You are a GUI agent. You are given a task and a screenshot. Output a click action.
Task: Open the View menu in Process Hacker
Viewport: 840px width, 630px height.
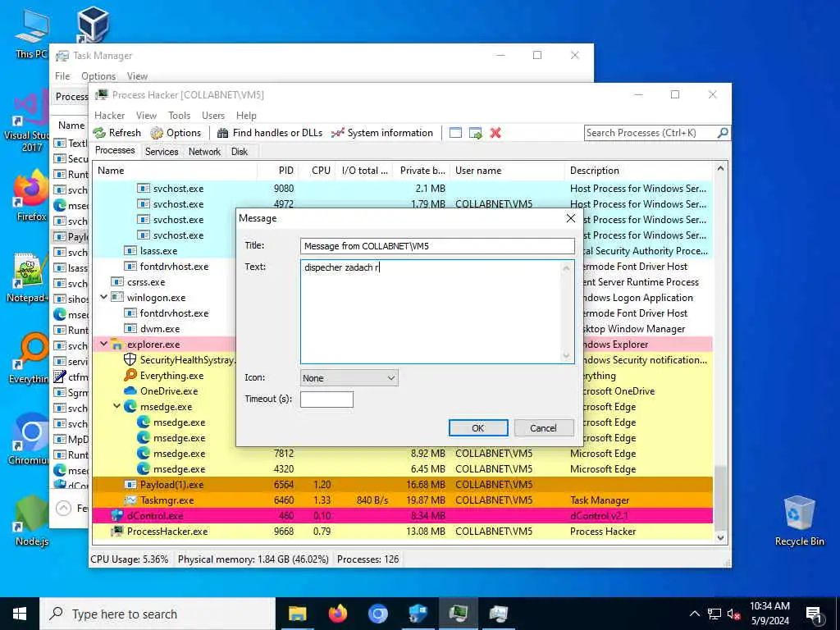[146, 115]
